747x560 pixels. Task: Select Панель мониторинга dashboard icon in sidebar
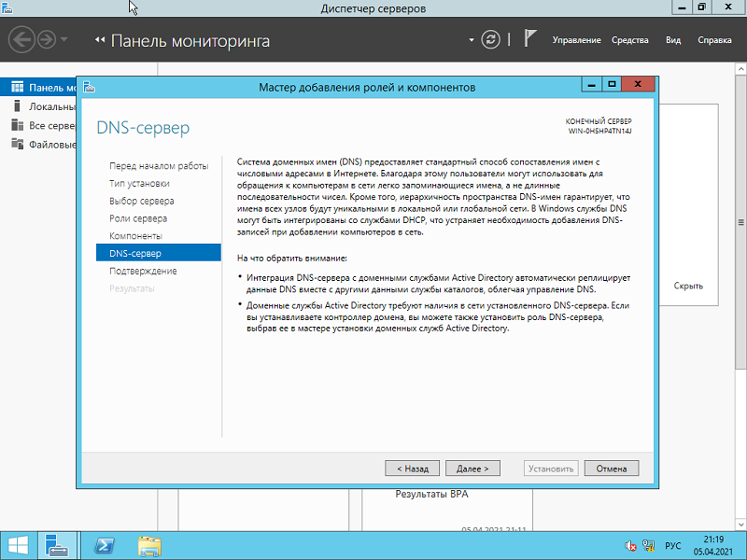click(17, 87)
